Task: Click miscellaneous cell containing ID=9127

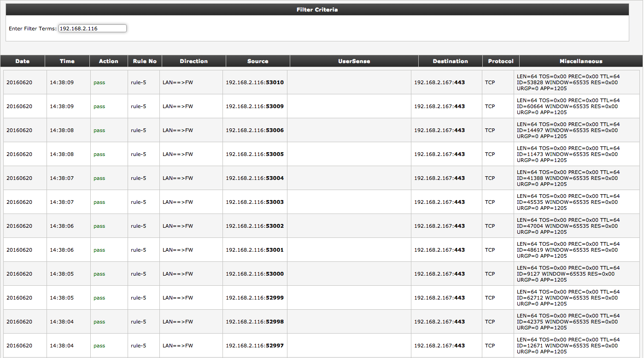Action: (x=576, y=274)
